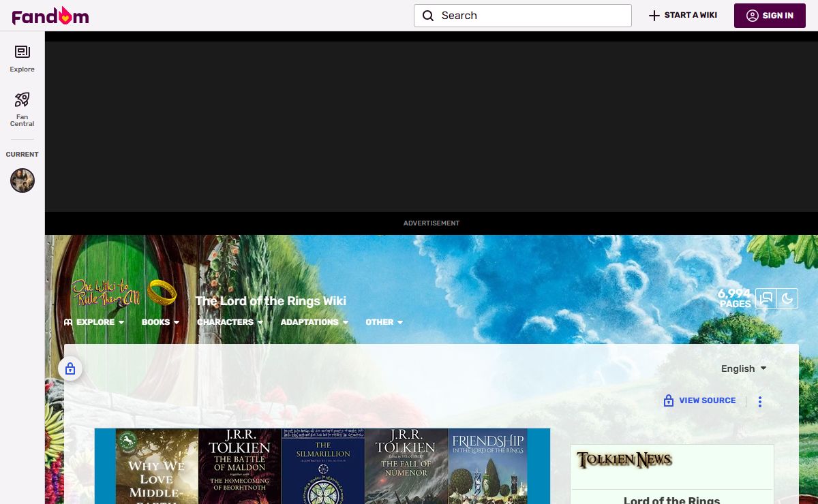Click the CURRENT sidebar label
Image resolution: width=818 pixels, height=504 pixels.
pyautogui.click(x=22, y=155)
